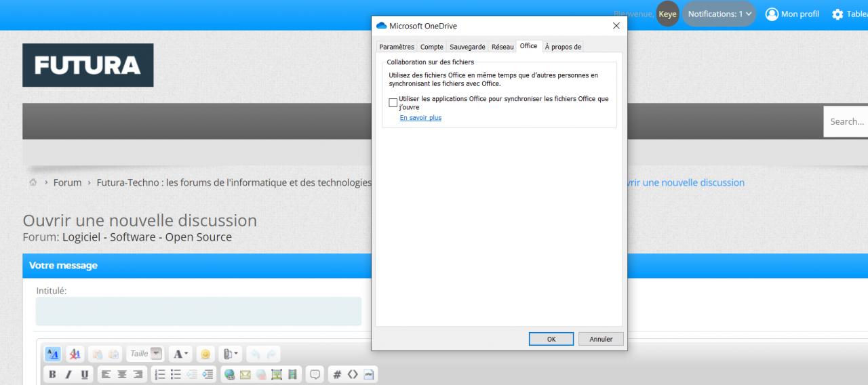
Task: Expand the Notifications dropdown
Action: pos(719,14)
